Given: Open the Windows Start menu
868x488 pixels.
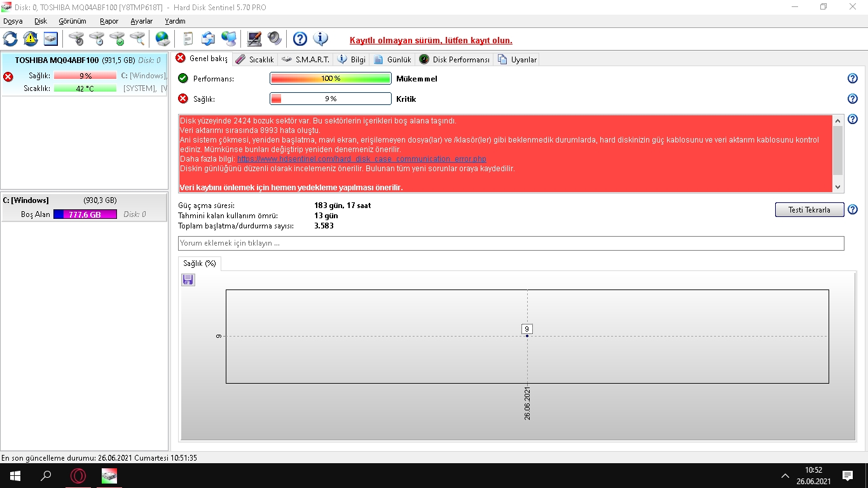Looking at the screenshot, I should coord(15,476).
